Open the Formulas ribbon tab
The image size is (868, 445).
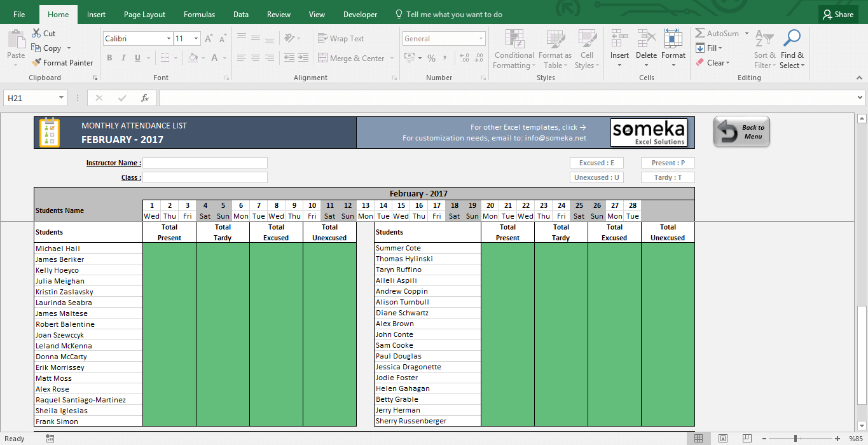pyautogui.click(x=199, y=15)
